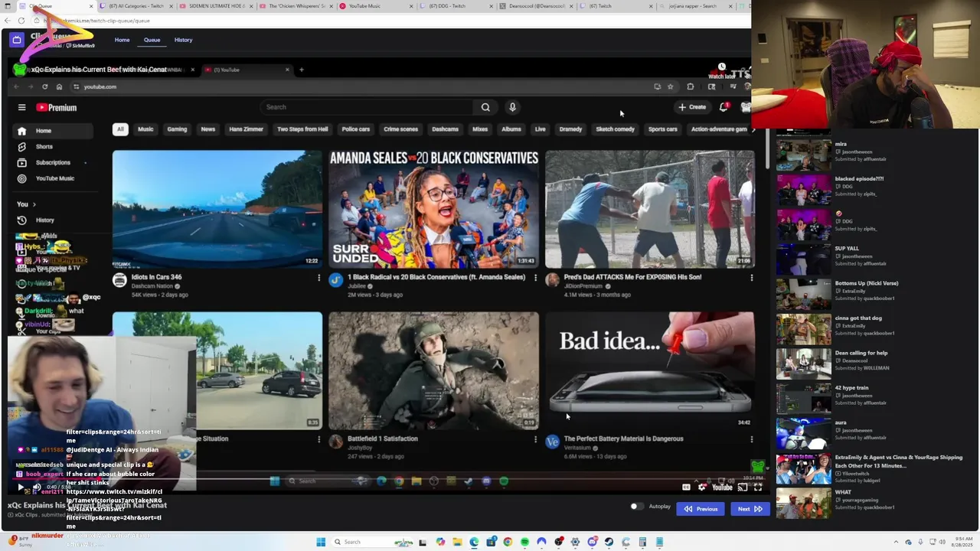Open Spotify from the Windows taskbar
980x551 pixels.
click(524, 542)
